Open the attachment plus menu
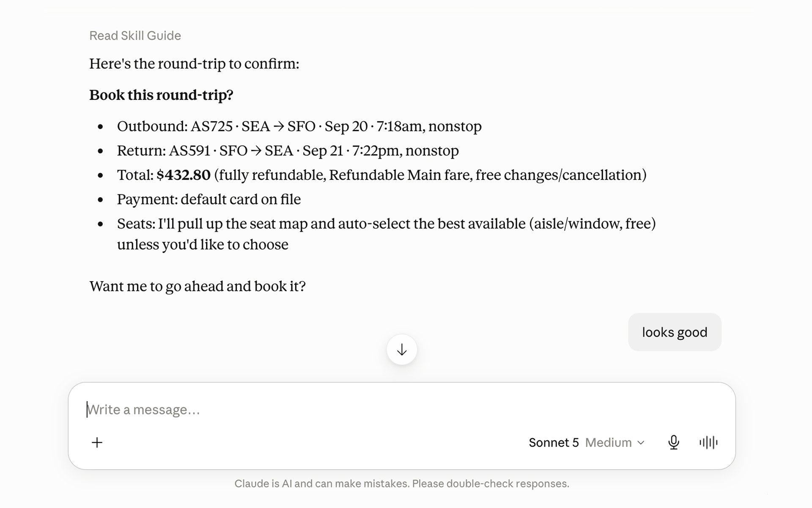Viewport: 812px width, 508px height. (97, 442)
